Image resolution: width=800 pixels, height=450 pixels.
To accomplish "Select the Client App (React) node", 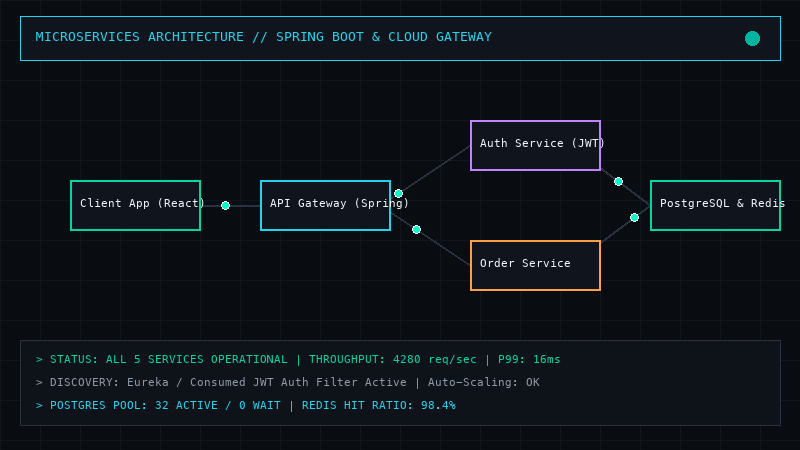I will 135,206.
